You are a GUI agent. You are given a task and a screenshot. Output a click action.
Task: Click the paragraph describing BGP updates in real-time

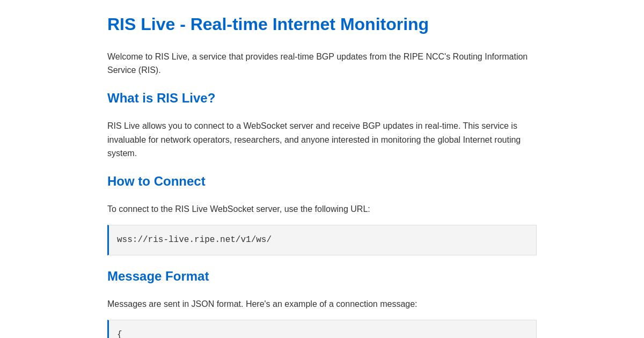(314, 139)
